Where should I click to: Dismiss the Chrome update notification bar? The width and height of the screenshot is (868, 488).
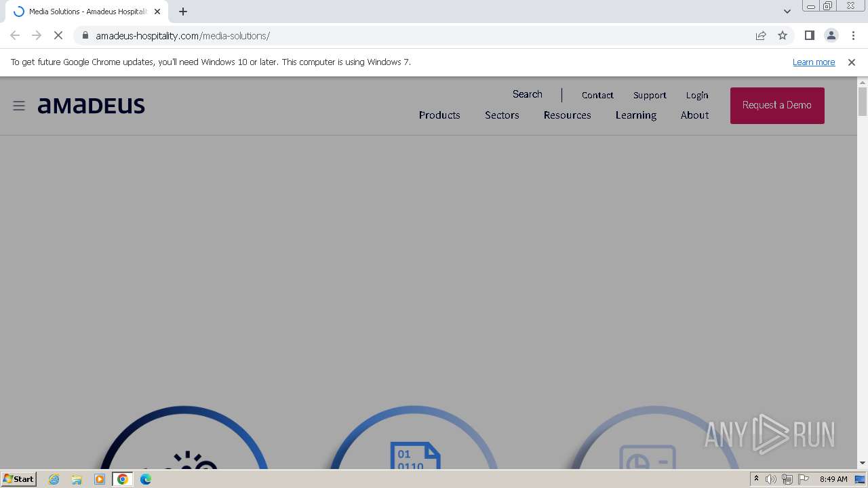pyautogui.click(x=852, y=62)
